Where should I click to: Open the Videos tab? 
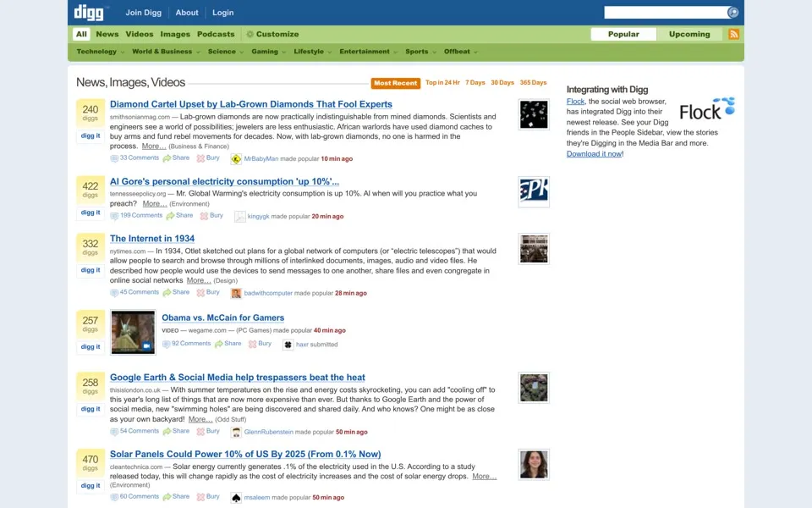(x=140, y=34)
